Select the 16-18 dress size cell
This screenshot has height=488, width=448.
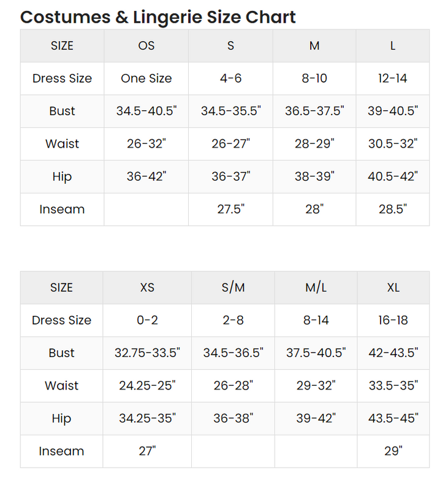point(393,320)
